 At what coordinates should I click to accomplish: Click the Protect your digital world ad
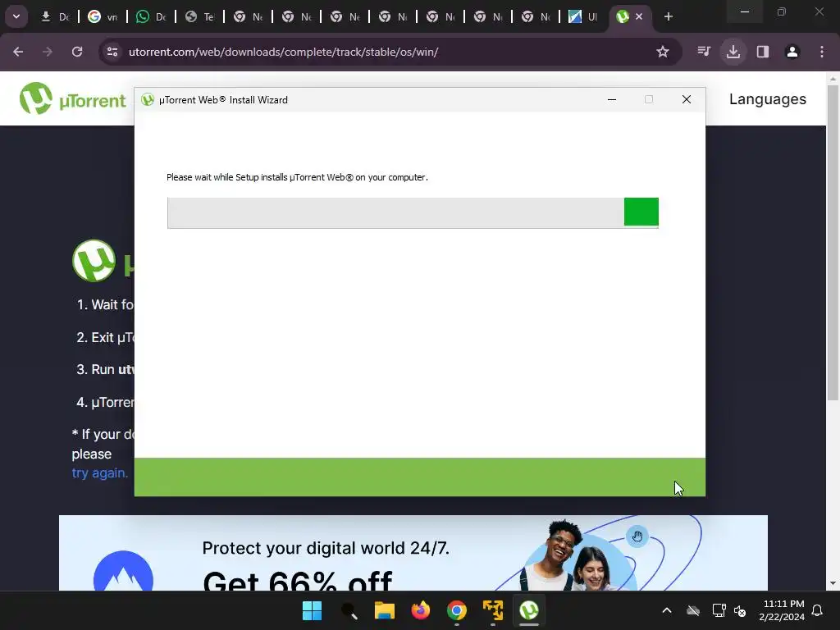point(413,553)
